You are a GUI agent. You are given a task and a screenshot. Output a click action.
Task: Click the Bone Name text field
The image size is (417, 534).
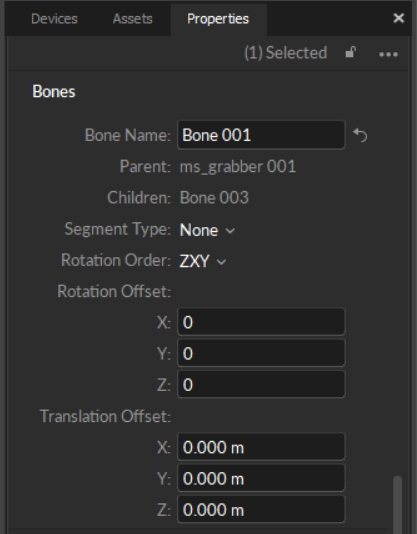tap(261, 135)
